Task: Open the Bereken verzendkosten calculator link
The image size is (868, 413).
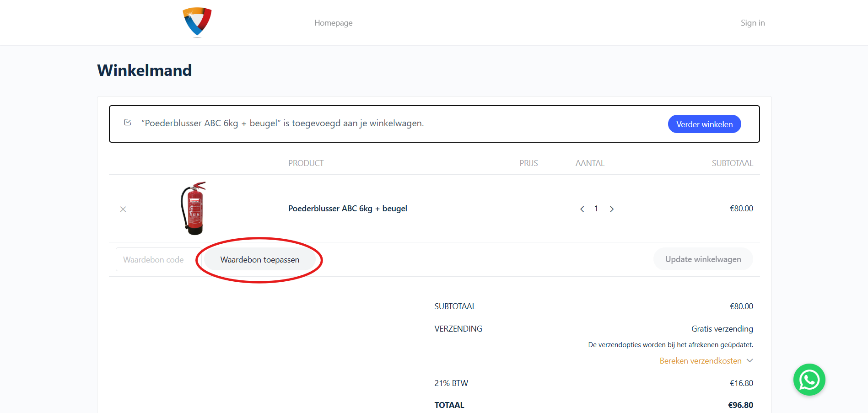Action: 700,361
